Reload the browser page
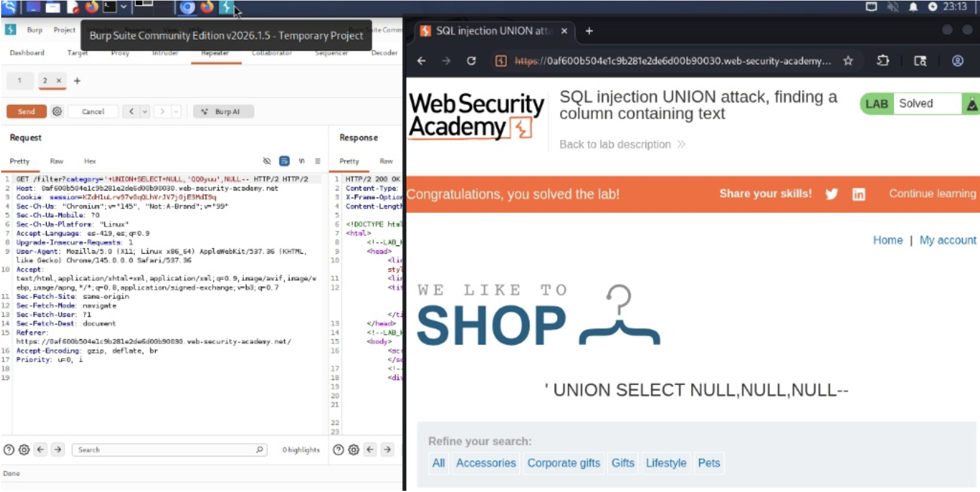The width and height of the screenshot is (980, 492). [x=471, y=61]
